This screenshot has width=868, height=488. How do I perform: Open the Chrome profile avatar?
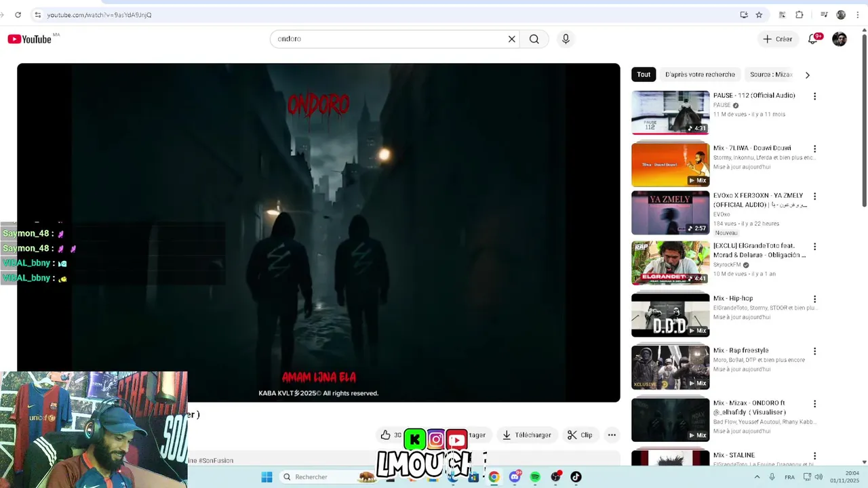pos(841,15)
